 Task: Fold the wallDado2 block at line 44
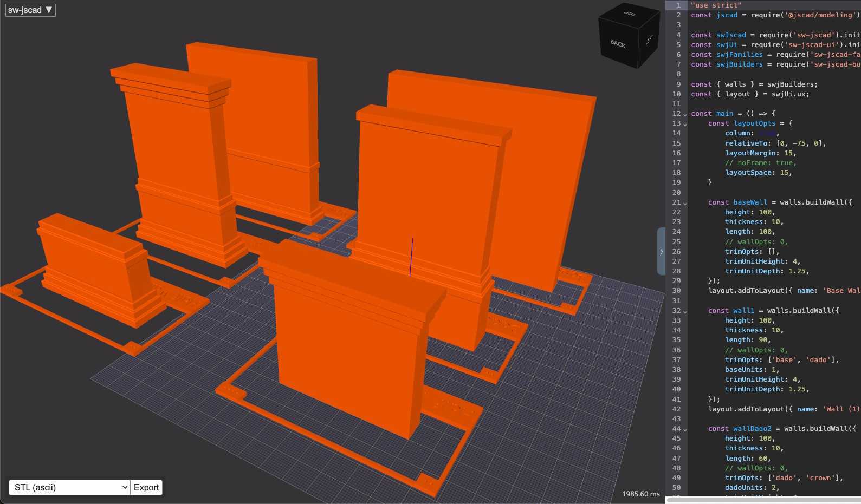click(685, 429)
